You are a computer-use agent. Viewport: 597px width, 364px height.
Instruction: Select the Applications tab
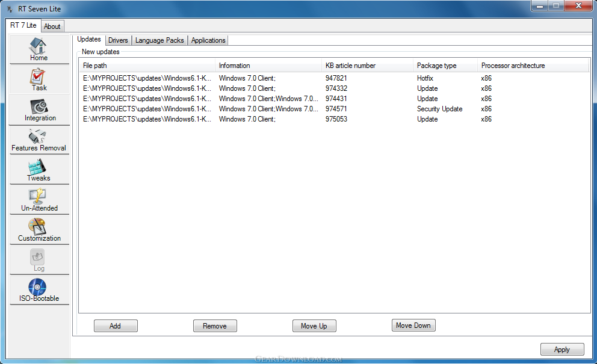click(208, 40)
